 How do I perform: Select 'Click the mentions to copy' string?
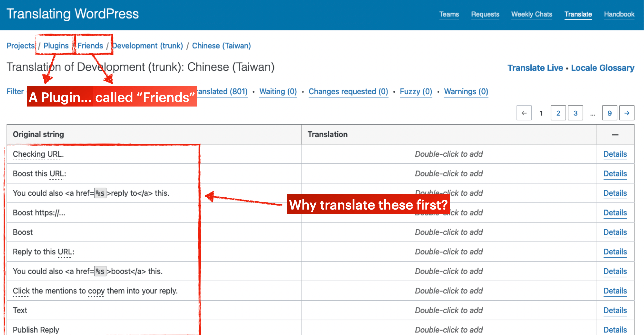click(95, 291)
